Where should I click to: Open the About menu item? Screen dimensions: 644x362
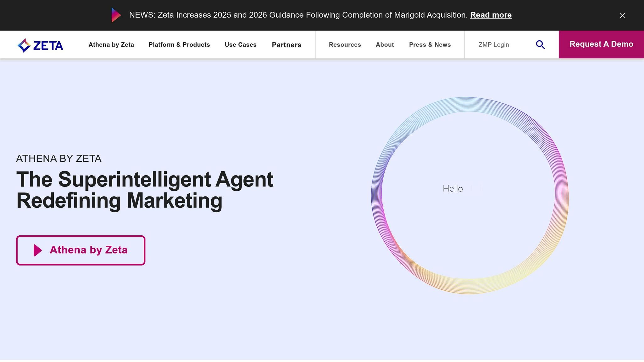385,45
